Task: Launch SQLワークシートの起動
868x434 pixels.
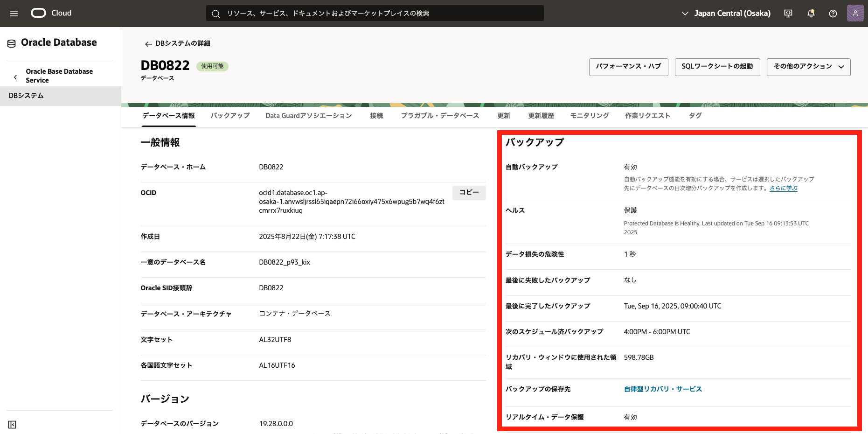Action: pos(717,67)
